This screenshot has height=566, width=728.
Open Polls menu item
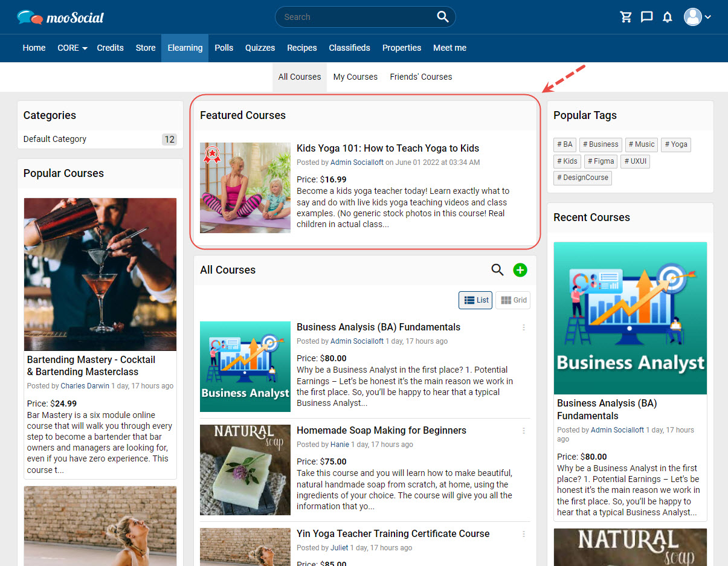224,48
